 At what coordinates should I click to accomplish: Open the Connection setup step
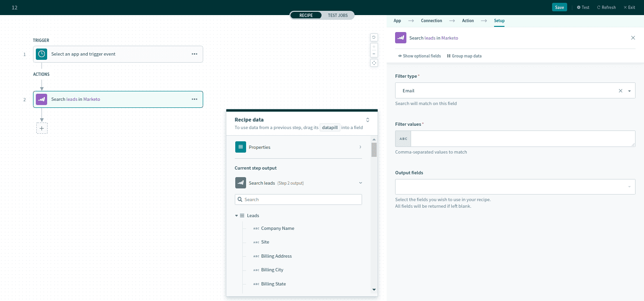click(431, 21)
